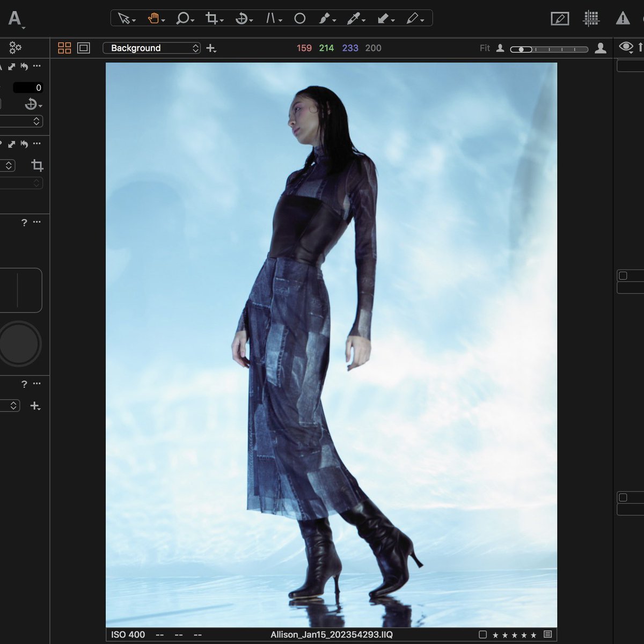Screen dimensions: 644x644
Task: Open the bottom-left panel stepper dropdown
Action: click(10, 406)
